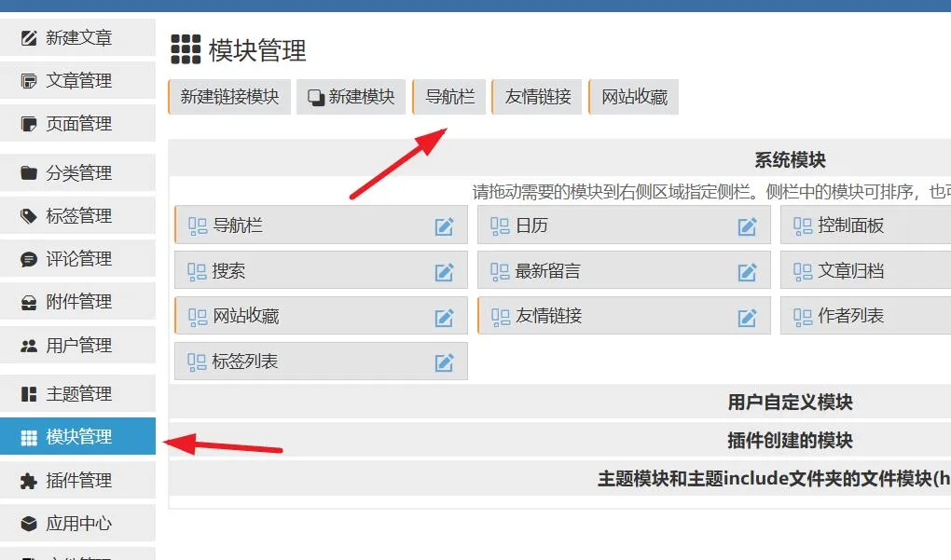The width and height of the screenshot is (951, 560).
Task: Expand the 插件创建的模块 section header
Action: click(790, 441)
